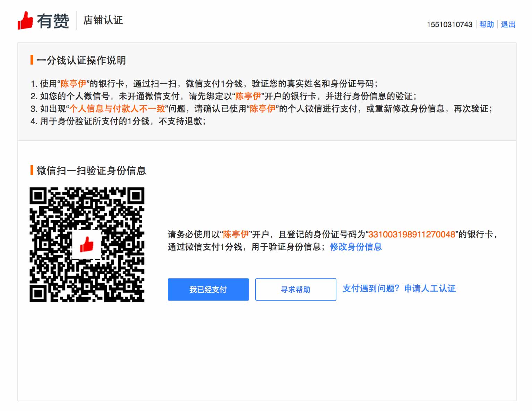Screen dimensions: 532x411
Task: Confirm with the 我已经支付 button
Action: (x=208, y=289)
